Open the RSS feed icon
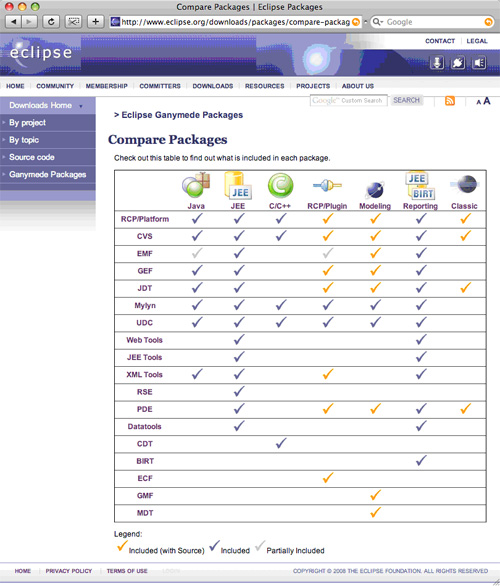Screen dimensions: 500x586 [x=450, y=101]
